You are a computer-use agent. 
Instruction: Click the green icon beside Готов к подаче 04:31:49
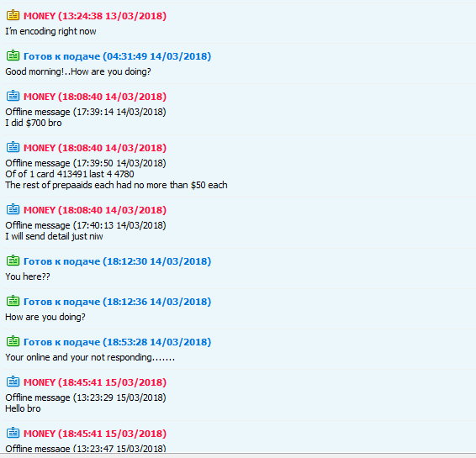[x=13, y=55]
